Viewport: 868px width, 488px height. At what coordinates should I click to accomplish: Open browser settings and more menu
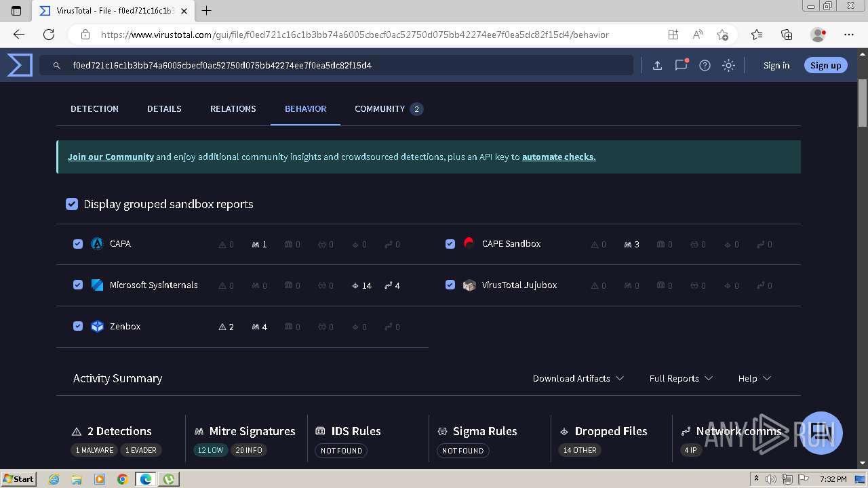tap(849, 35)
